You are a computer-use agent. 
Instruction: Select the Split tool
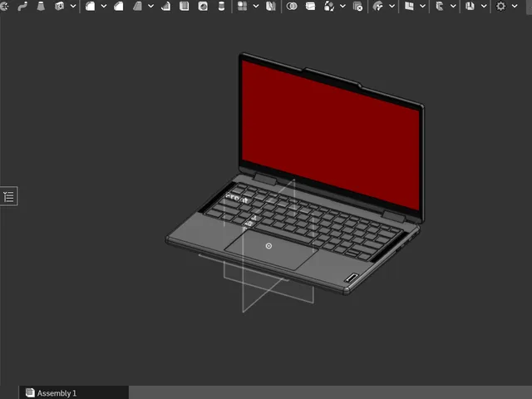click(310, 6)
